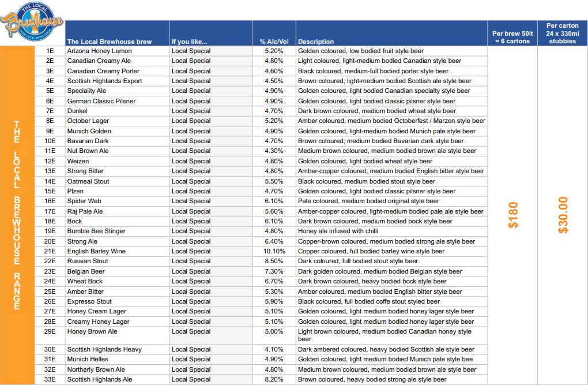The height and width of the screenshot is (385, 588).
Task: Select the description 'Brown coloured, light-medium bodied Scottish ale style beer'
Action: tap(385, 81)
